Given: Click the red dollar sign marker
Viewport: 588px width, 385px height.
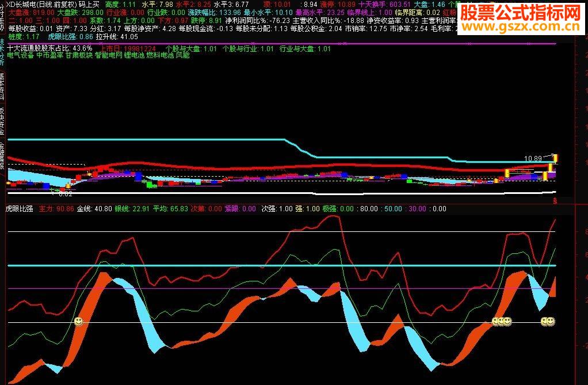Looking at the screenshot, I should [x=555, y=201].
